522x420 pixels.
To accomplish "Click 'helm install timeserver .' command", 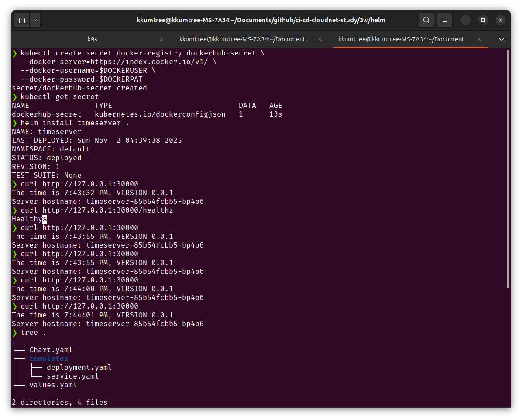I will pyautogui.click(x=75, y=123).
